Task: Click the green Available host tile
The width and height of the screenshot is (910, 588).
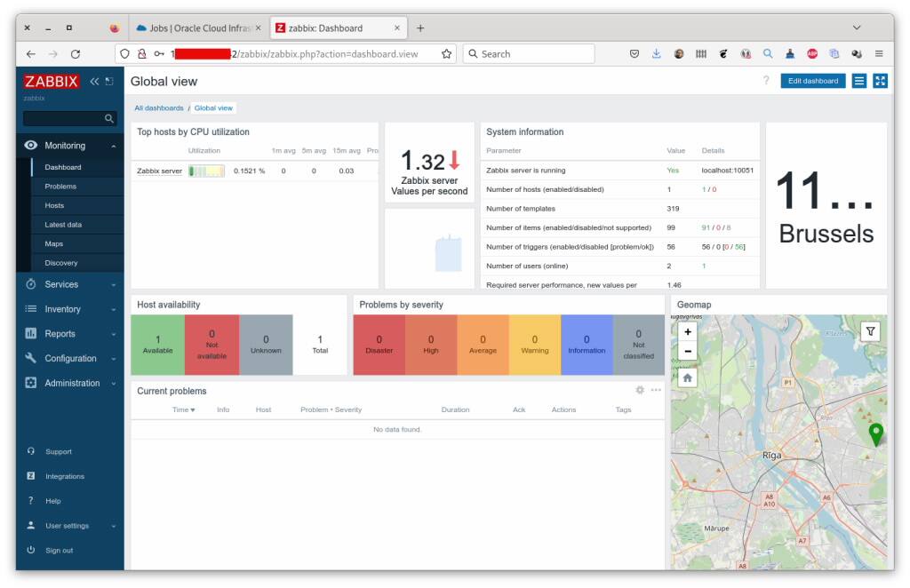Action: 158,345
